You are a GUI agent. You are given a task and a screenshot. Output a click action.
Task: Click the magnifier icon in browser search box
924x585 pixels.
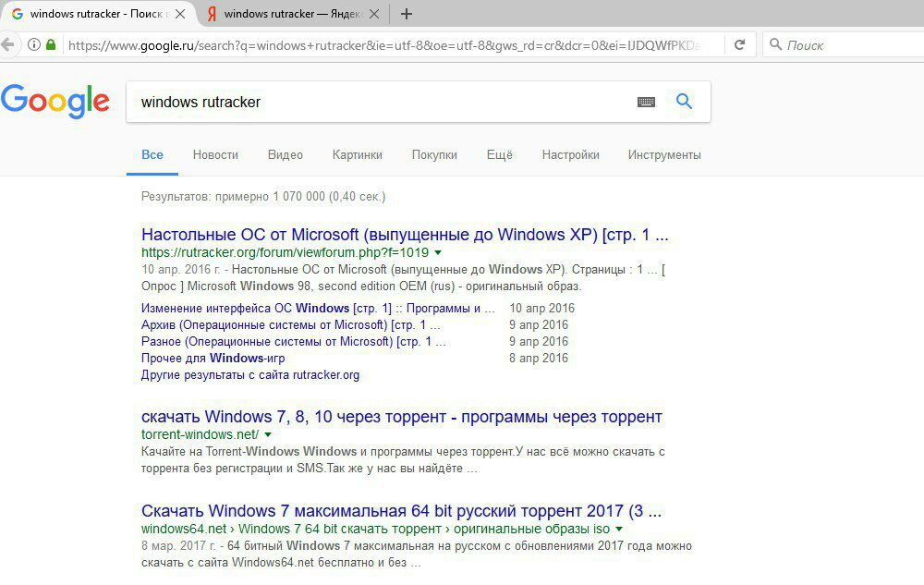coord(775,44)
